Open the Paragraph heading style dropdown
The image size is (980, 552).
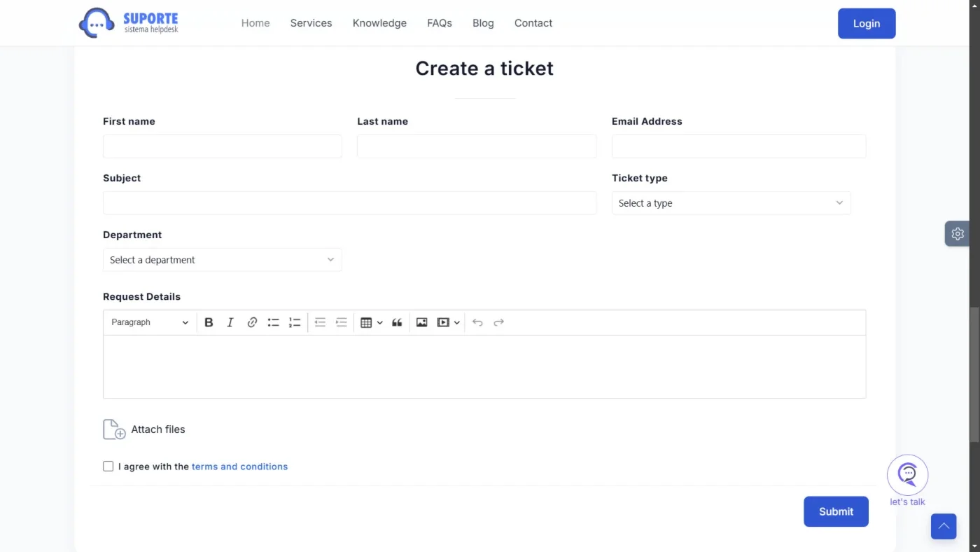click(x=150, y=322)
